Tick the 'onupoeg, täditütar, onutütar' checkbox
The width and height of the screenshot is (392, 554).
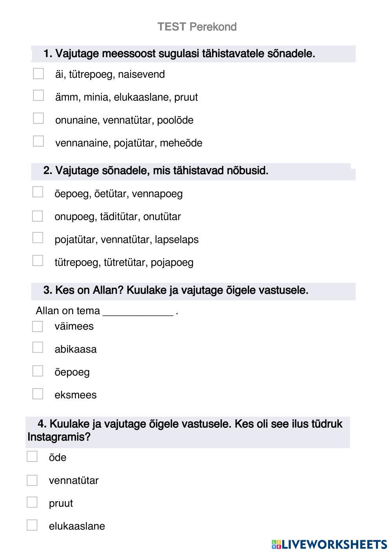pos(38,216)
